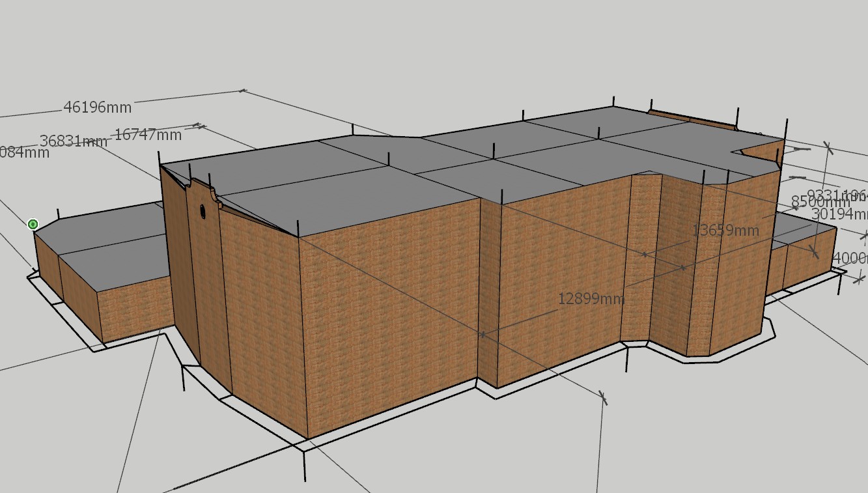Click the partially cut-off 084mm dimension label
Image resolution: width=868 pixels, height=493 pixels.
pos(25,153)
